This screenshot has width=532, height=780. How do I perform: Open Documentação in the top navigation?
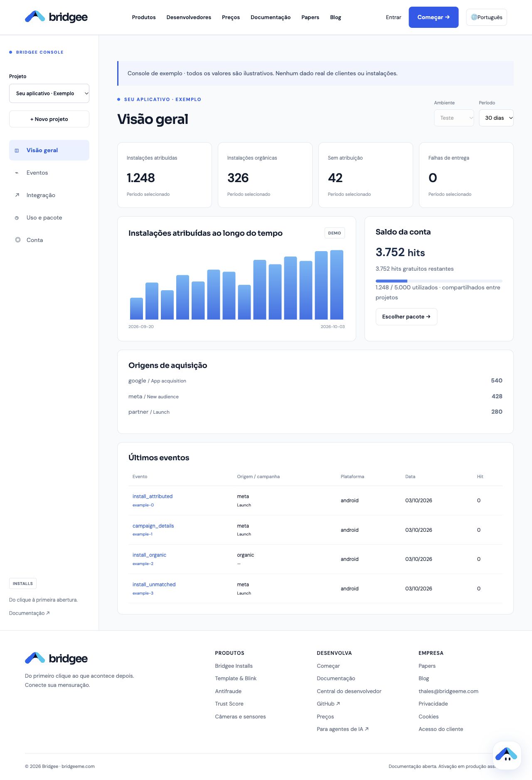coord(271,17)
